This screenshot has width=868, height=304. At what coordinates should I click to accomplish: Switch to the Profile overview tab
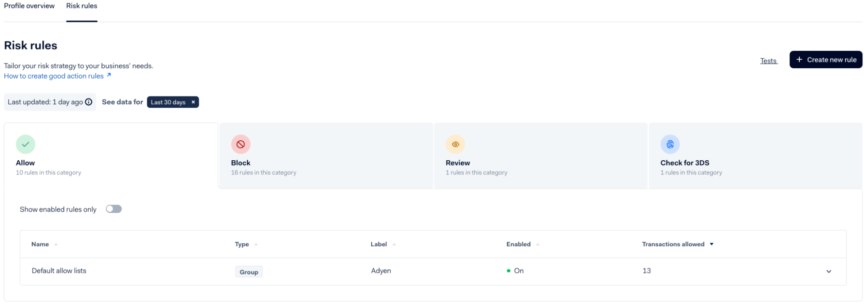pyautogui.click(x=29, y=6)
